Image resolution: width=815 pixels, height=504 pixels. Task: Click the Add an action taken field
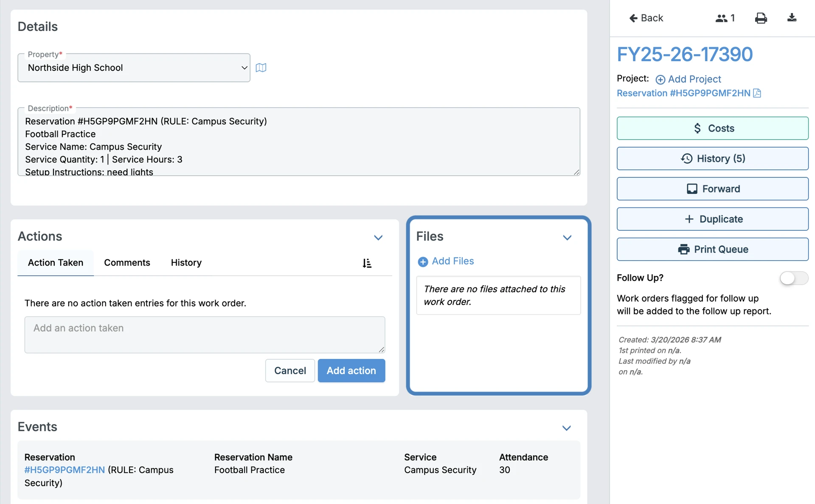pyautogui.click(x=205, y=334)
